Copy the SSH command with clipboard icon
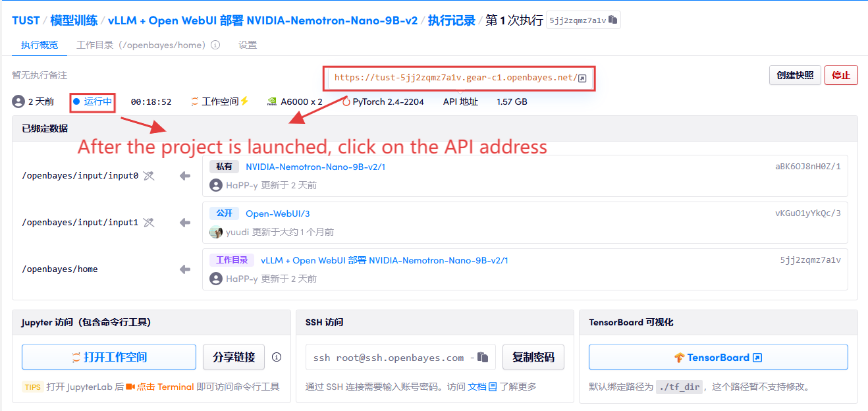Image resolution: width=868 pixels, height=411 pixels. click(x=483, y=357)
